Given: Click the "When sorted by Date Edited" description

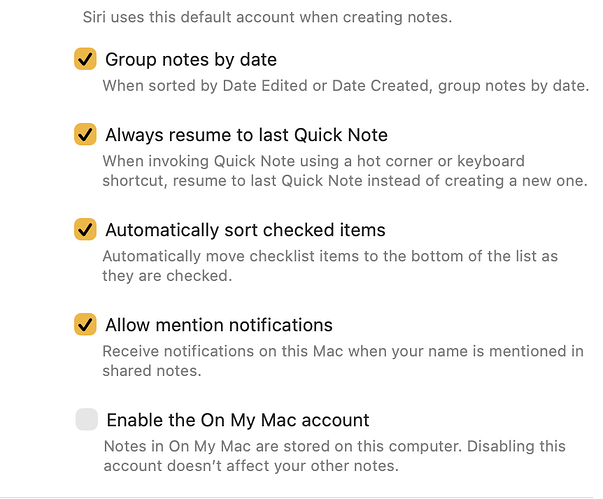Looking at the screenshot, I should [x=346, y=86].
